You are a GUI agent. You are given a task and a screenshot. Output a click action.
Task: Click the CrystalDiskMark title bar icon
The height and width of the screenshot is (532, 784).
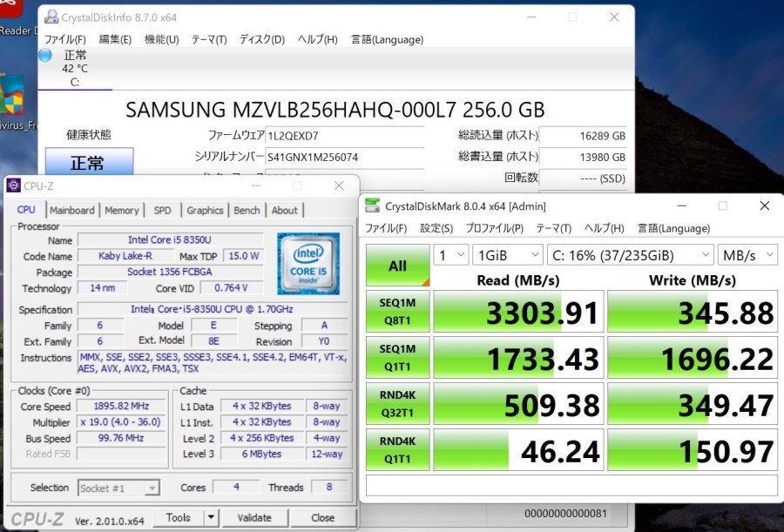point(373,205)
